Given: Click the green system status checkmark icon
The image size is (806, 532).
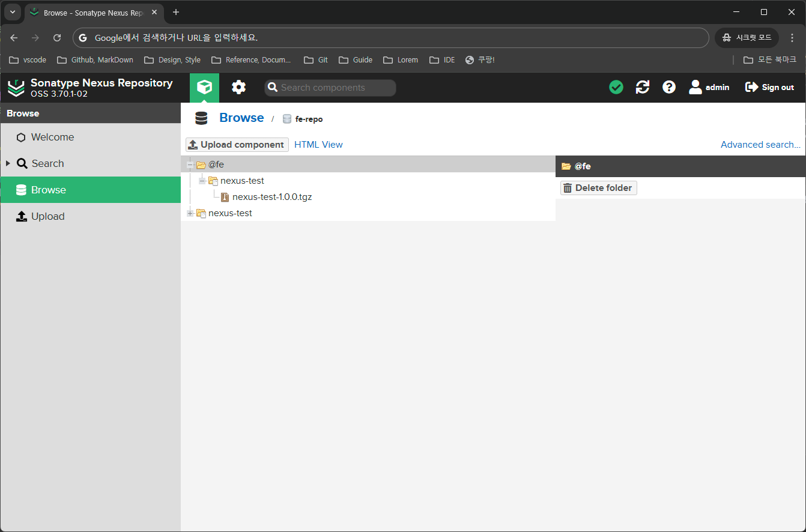Looking at the screenshot, I should click(616, 88).
